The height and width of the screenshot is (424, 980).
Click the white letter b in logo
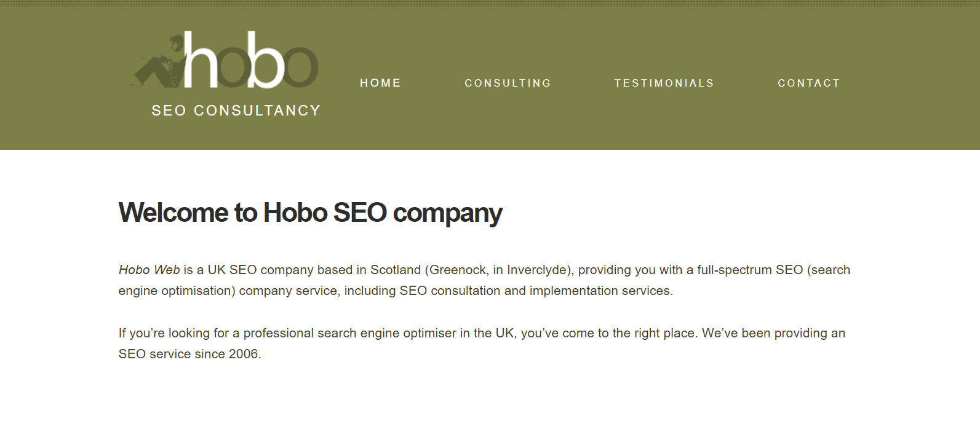pos(265,59)
